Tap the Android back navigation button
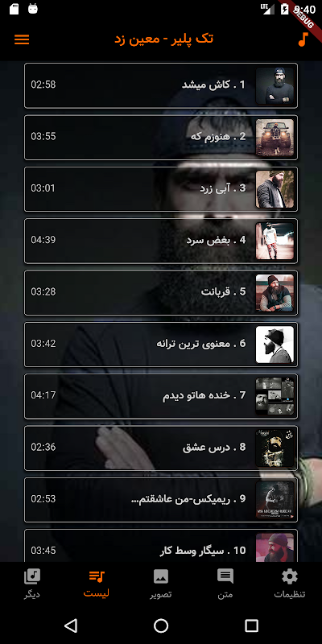The image size is (322, 644). tap(71, 625)
